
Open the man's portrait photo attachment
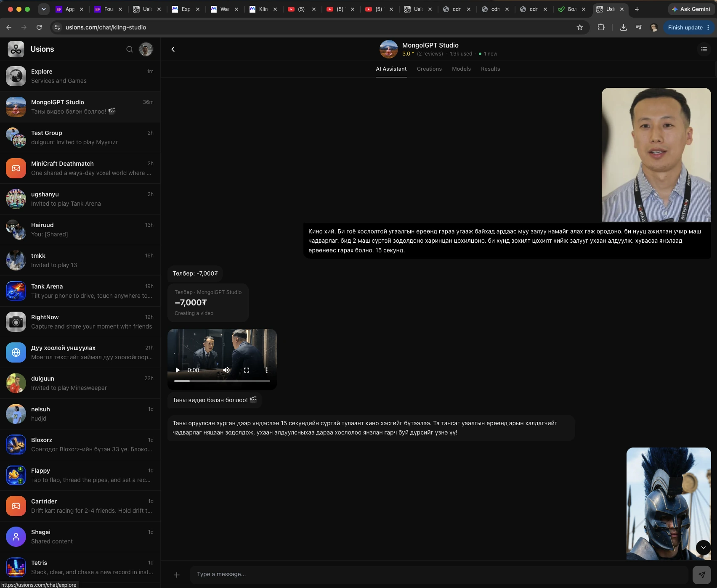[656, 155]
